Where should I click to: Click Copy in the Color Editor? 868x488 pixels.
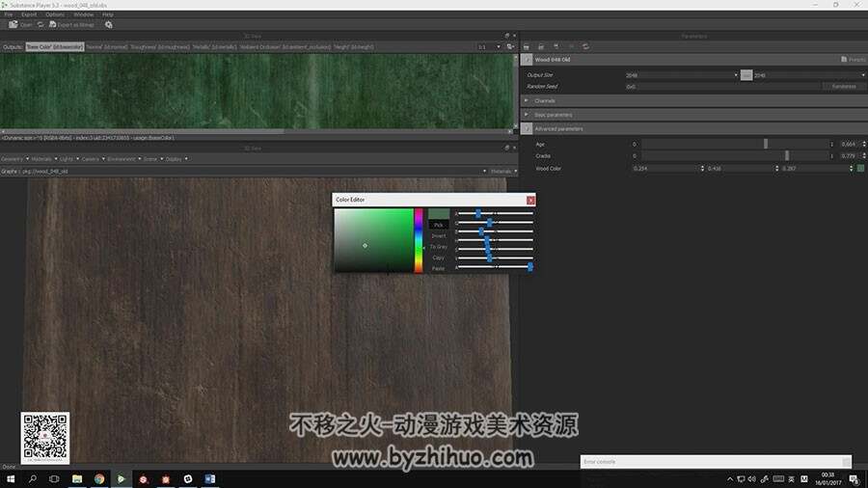tap(439, 258)
